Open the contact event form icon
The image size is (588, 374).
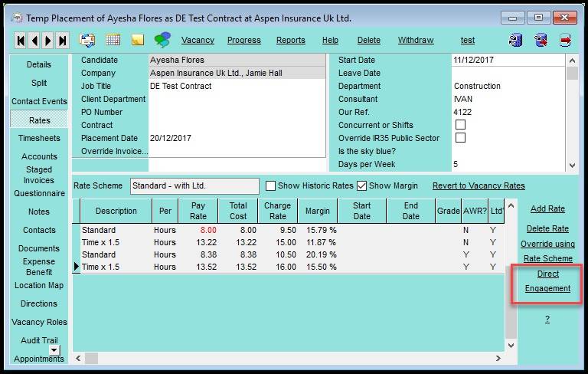(x=87, y=40)
